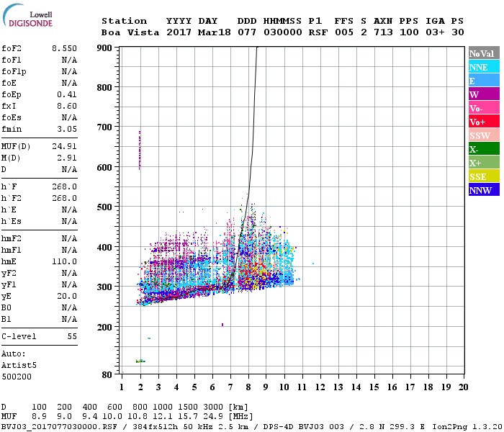Choose the red Vo+ legend swatch

click(484, 122)
